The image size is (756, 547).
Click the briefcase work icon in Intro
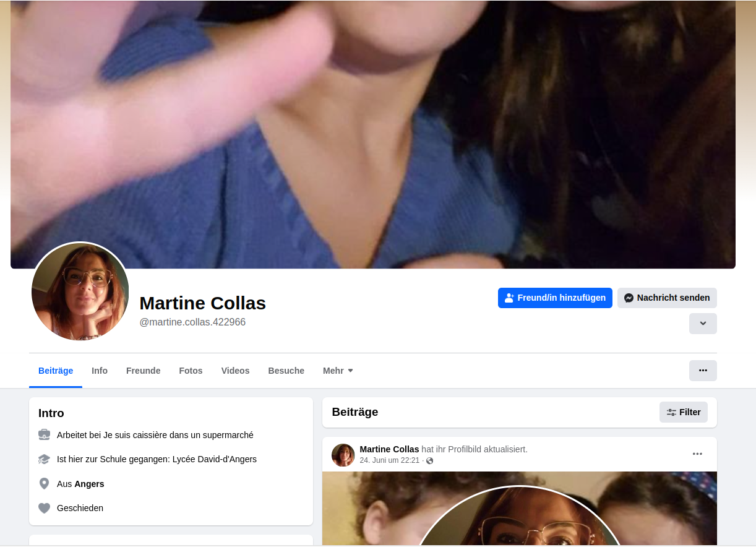coord(44,435)
